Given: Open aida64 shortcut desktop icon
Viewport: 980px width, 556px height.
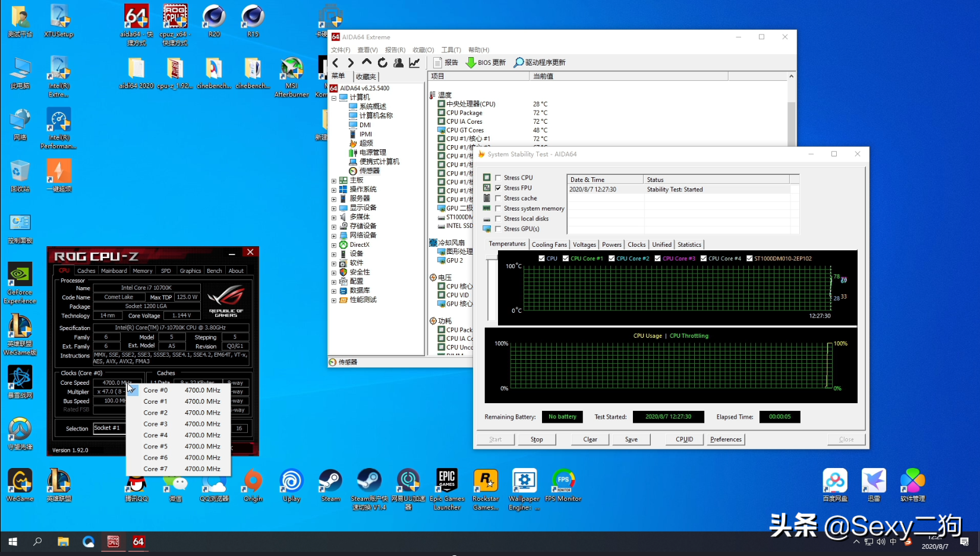Looking at the screenshot, I should [x=136, y=24].
